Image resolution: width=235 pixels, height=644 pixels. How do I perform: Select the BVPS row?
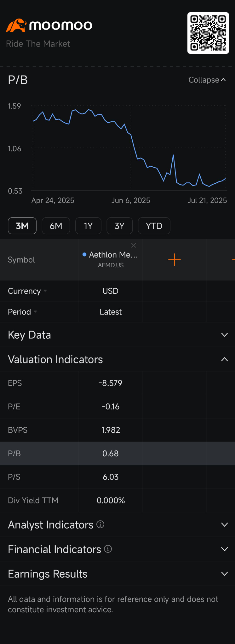[117, 430]
